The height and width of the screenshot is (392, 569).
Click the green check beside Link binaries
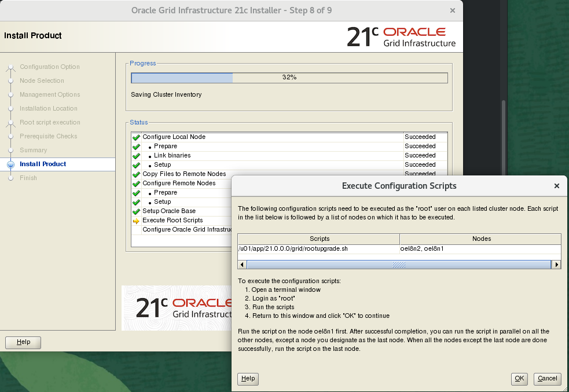click(136, 156)
